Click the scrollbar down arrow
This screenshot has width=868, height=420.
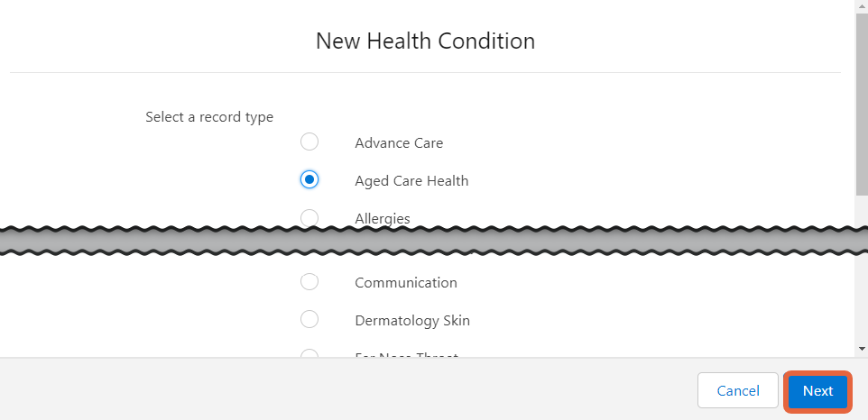pos(862,348)
